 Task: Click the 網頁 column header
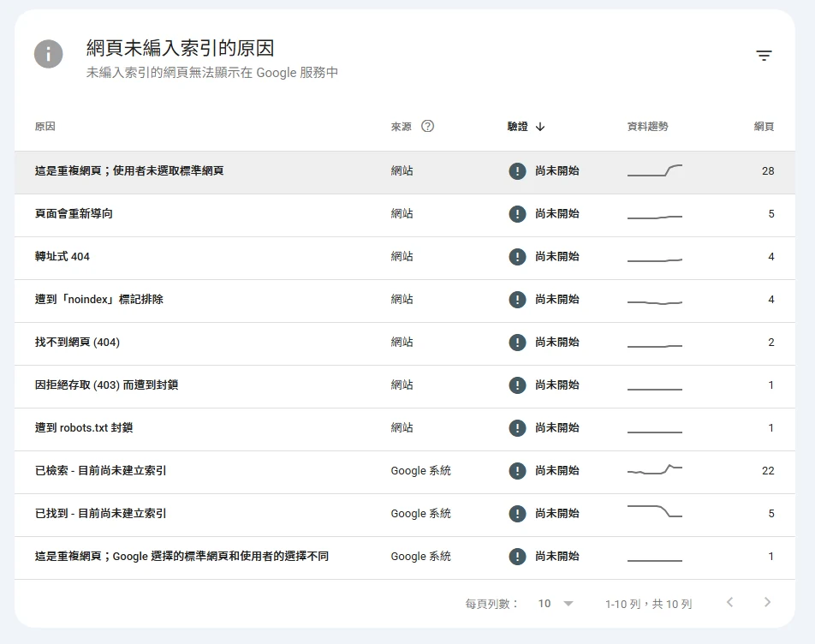pos(764,126)
